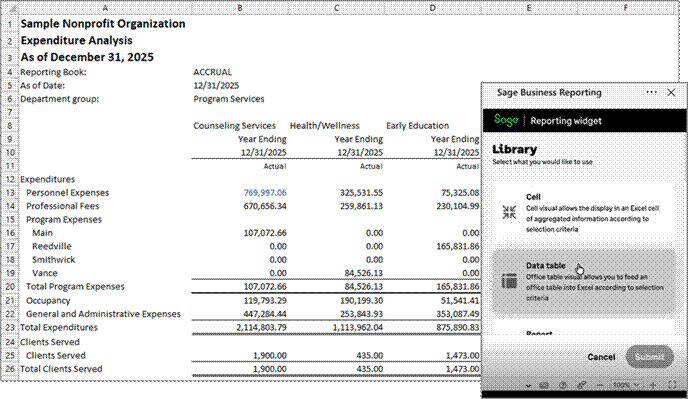The width and height of the screenshot is (688, 399).
Task: Zoom out with the minus icon
Action: click(x=600, y=385)
